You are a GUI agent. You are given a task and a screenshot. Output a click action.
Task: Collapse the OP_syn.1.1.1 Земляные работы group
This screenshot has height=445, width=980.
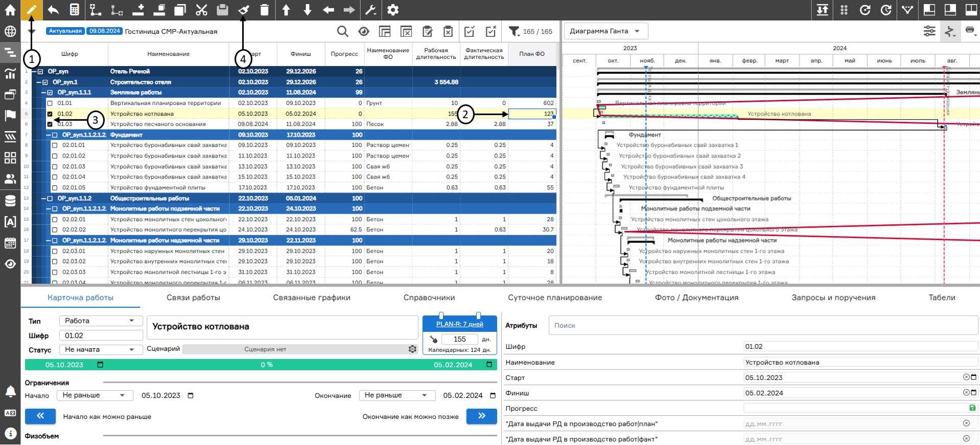tap(44, 93)
